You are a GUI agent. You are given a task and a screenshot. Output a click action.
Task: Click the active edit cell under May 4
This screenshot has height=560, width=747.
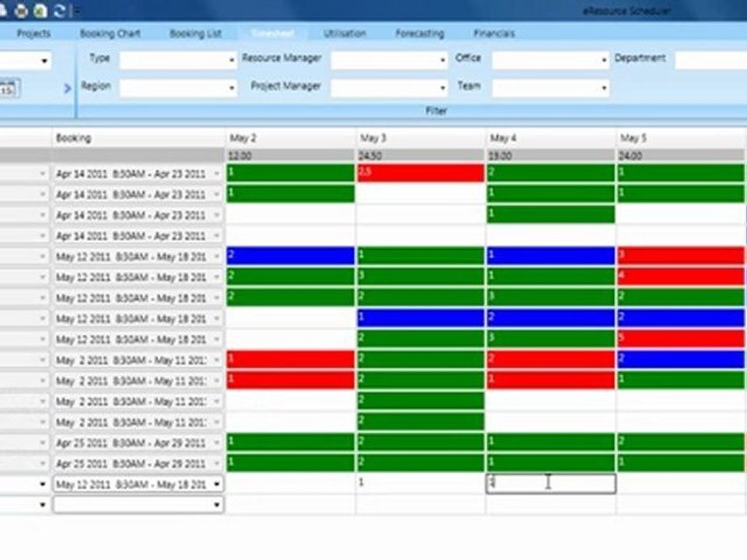click(551, 483)
